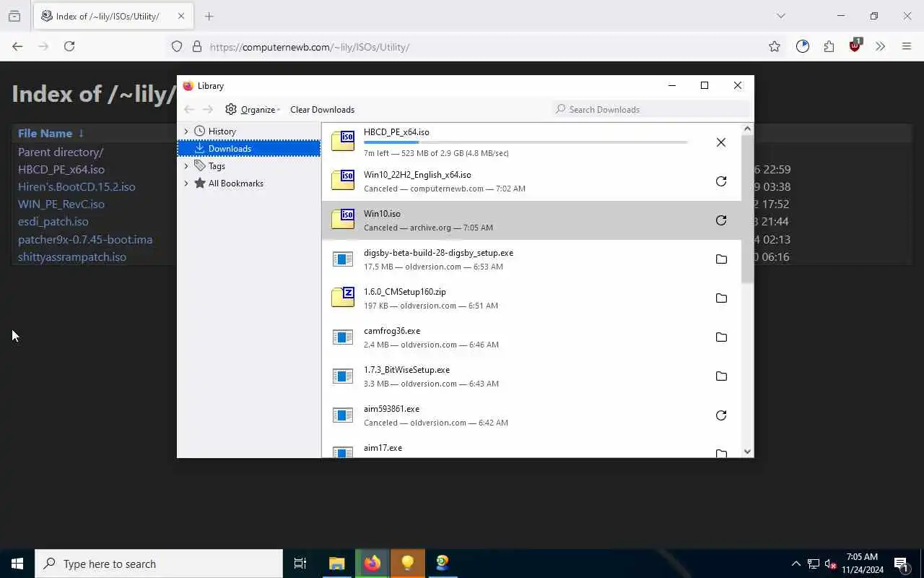Click the downloads list scrollbar thumb

[747, 208]
